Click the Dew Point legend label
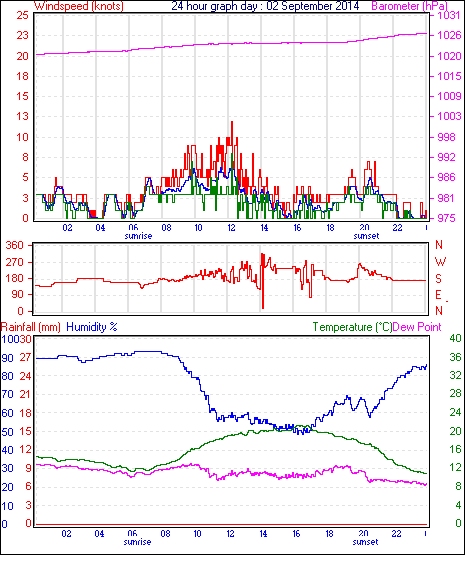 [x=417, y=327]
